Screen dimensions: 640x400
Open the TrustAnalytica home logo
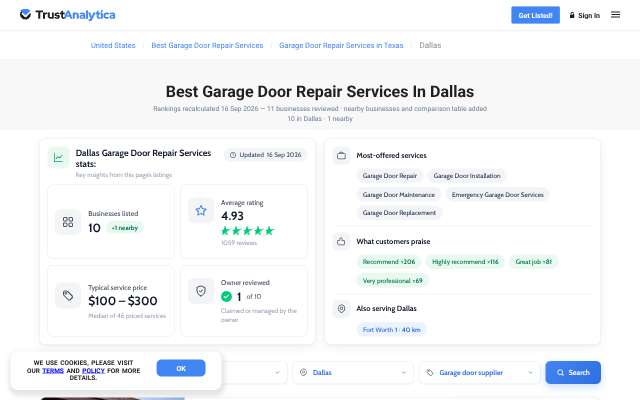click(x=68, y=15)
